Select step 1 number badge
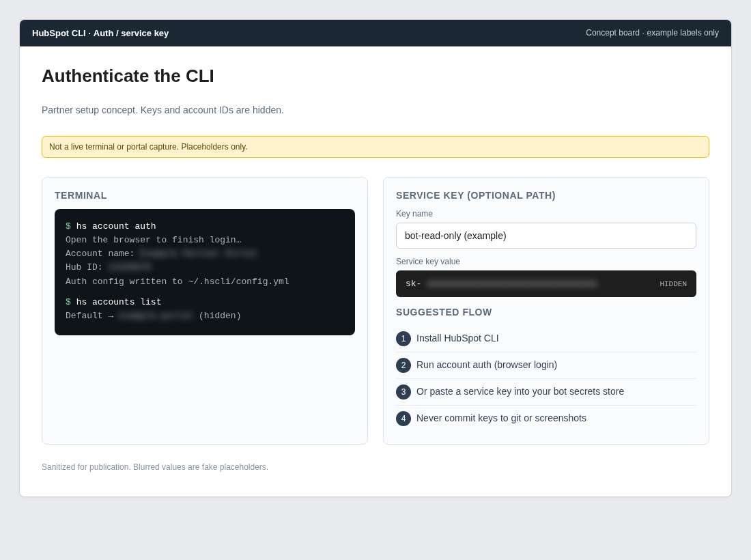The image size is (751, 560). (403, 339)
